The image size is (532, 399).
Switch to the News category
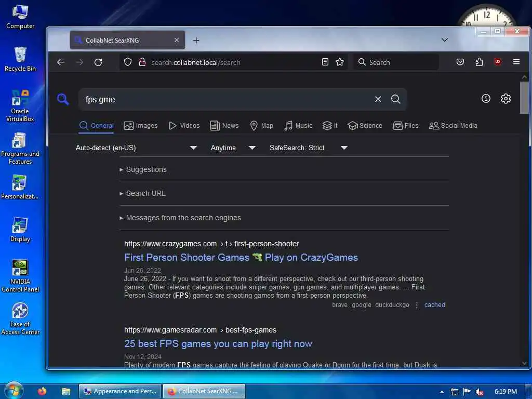coord(224,126)
